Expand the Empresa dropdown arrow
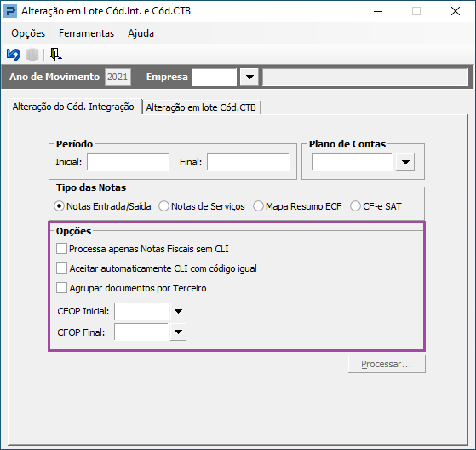This screenshot has width=476, height=450. coord(249,78)
